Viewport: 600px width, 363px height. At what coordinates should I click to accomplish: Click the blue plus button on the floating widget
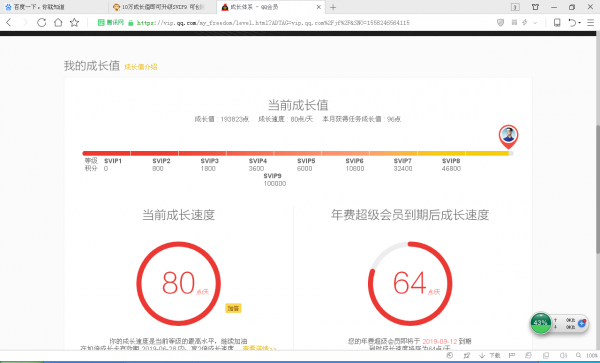coord(582,323)
